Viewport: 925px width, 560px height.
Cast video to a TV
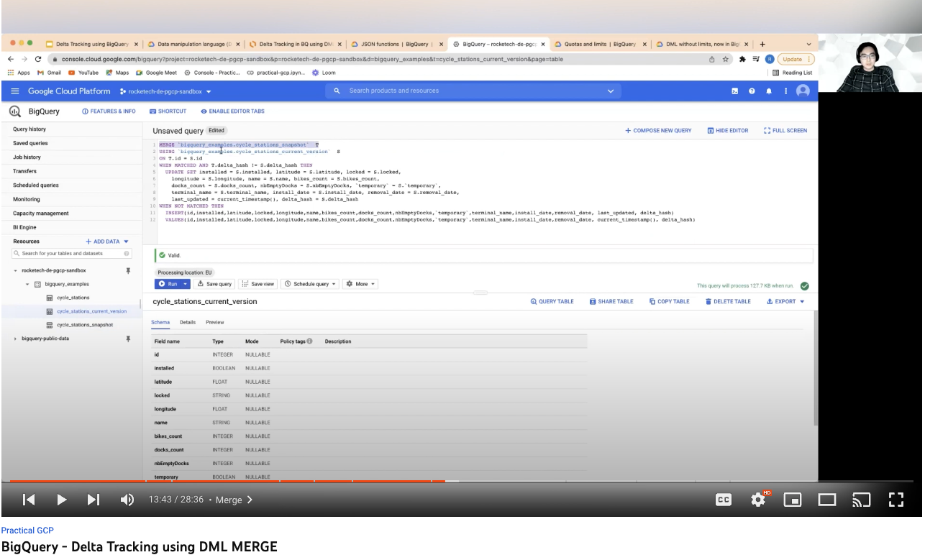point(861,500)
